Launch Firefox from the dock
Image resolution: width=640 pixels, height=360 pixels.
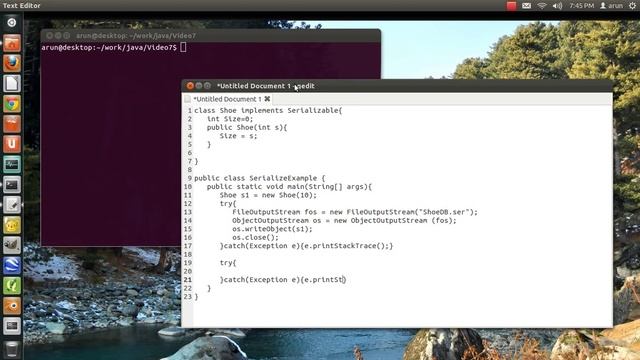pyautogui.click(x=12, y=63)
